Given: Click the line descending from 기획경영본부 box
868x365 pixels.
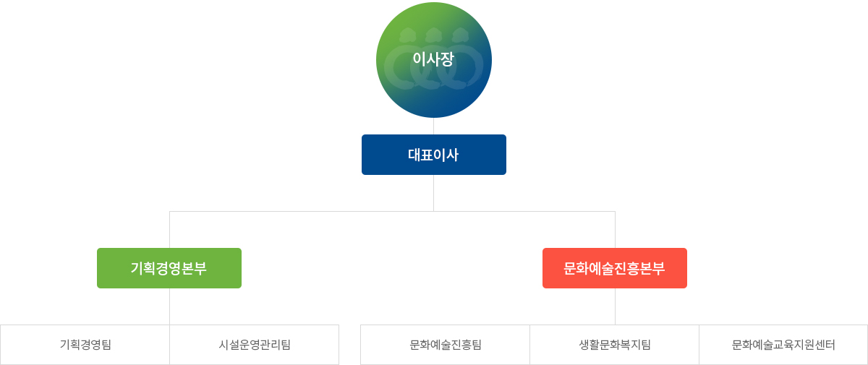Looking at the screenshot, I should tap(169, 306).
